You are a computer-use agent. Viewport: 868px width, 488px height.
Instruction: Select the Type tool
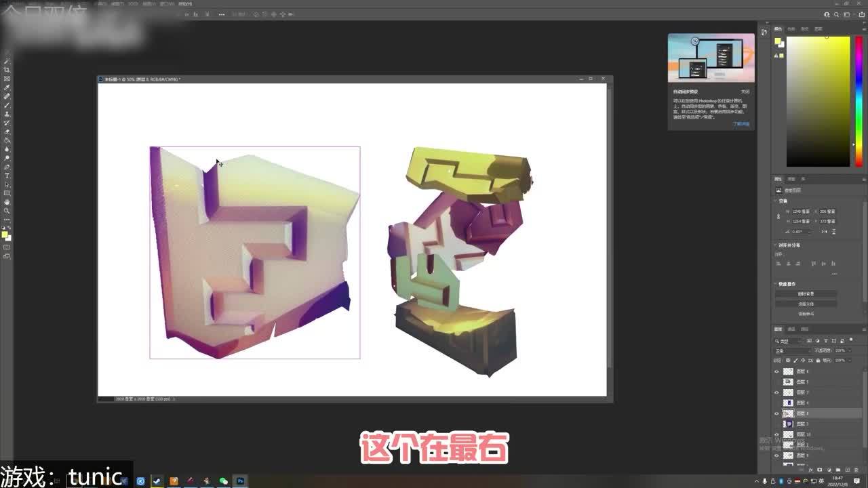(7, 176)
